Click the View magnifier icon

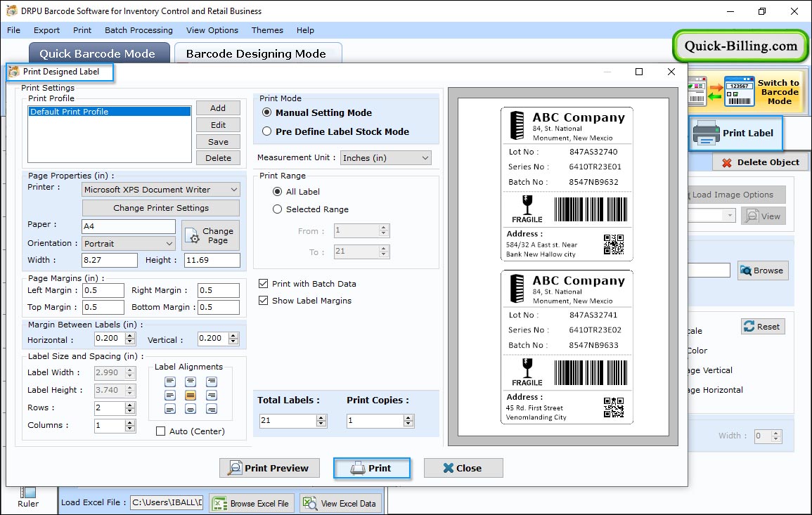(x=752, y=216)
